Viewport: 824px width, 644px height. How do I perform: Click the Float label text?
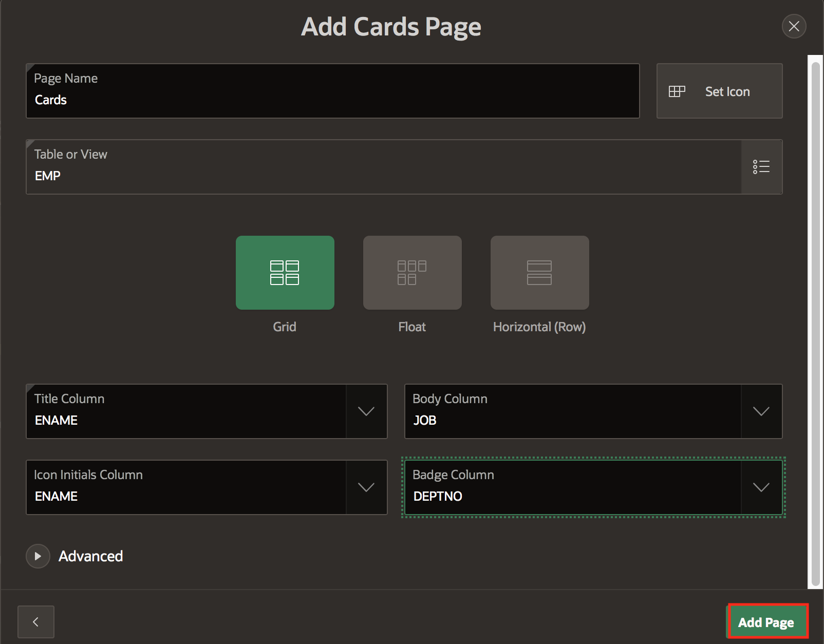(x=412, y=327)
